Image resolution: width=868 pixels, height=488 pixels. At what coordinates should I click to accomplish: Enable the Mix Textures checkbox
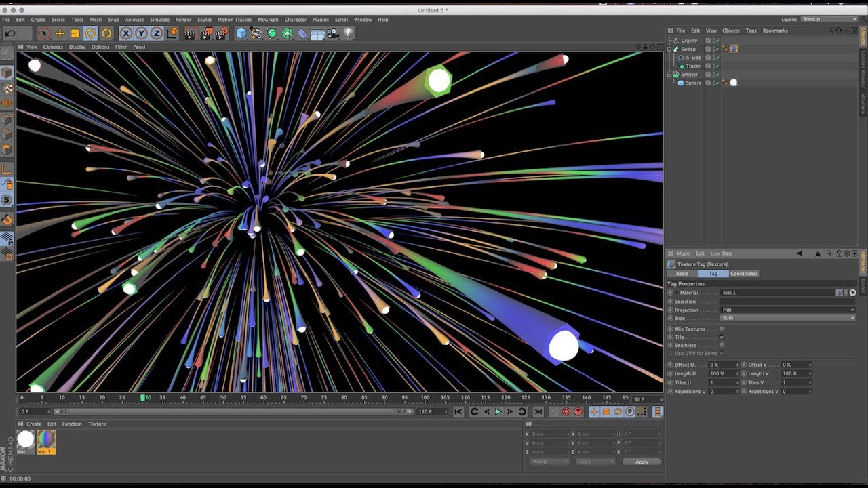click(722, 329)
